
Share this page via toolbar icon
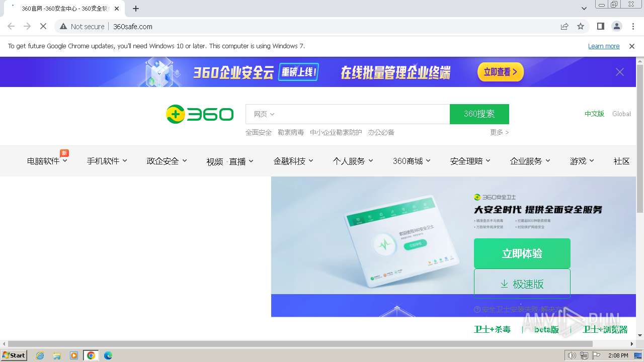pyautogui.click(x=565, y=26)
